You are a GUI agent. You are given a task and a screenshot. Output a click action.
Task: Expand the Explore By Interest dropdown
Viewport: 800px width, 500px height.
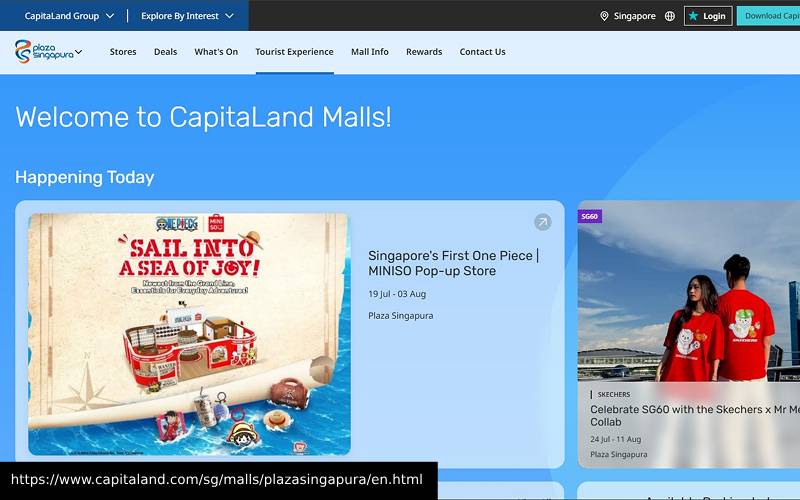click(x=187, y=16)
